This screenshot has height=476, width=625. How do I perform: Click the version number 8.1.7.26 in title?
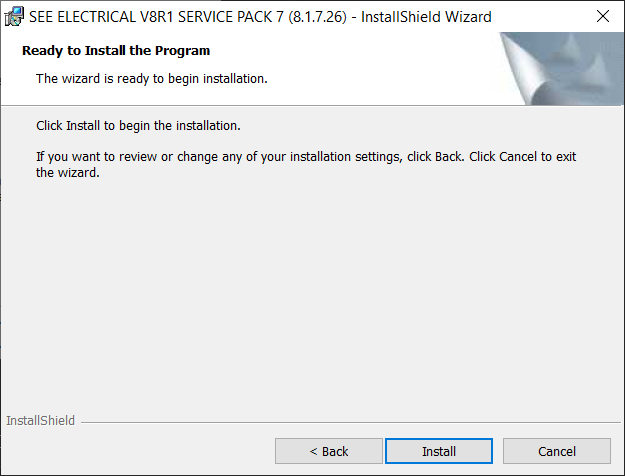click(x=317, y=17)
